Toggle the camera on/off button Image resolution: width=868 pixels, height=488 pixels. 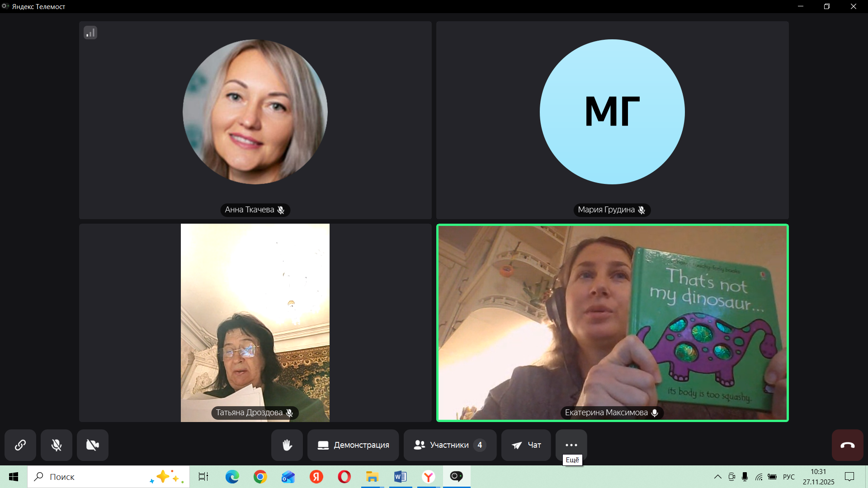93,445
